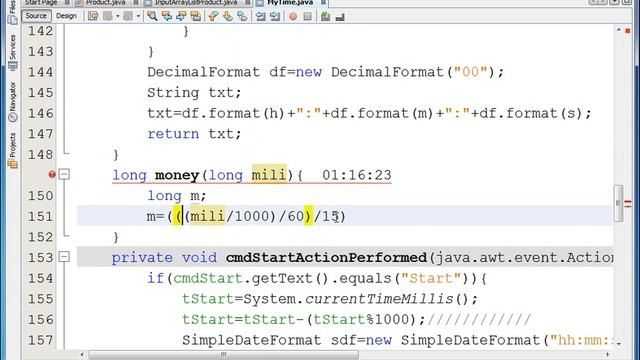Image resolution: width=640 pixels, height=360 pixels.
Task: Open the Projects side panel
Action: (12, 150)
